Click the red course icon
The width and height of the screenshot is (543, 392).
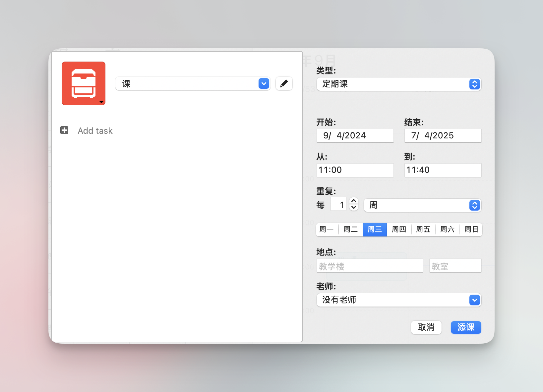coord(84,83)
